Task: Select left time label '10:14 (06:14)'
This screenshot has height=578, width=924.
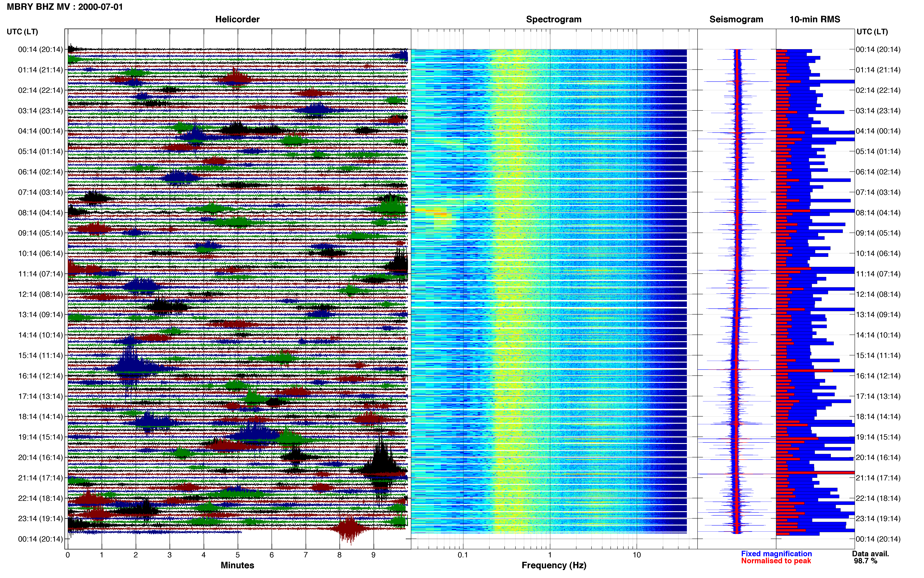Action: point(40,253)
